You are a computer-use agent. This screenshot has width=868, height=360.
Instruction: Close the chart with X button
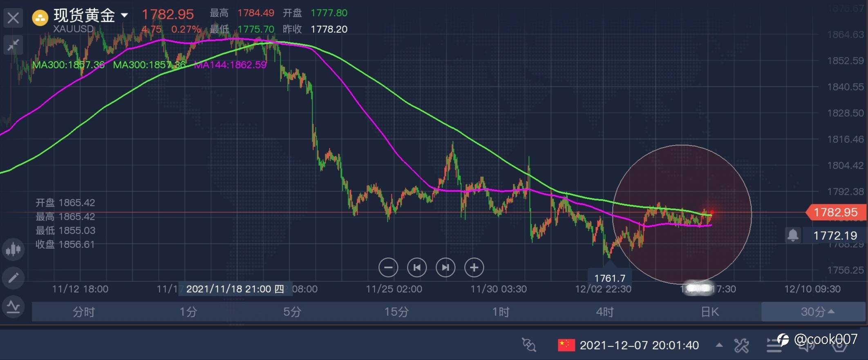[13, 18]
